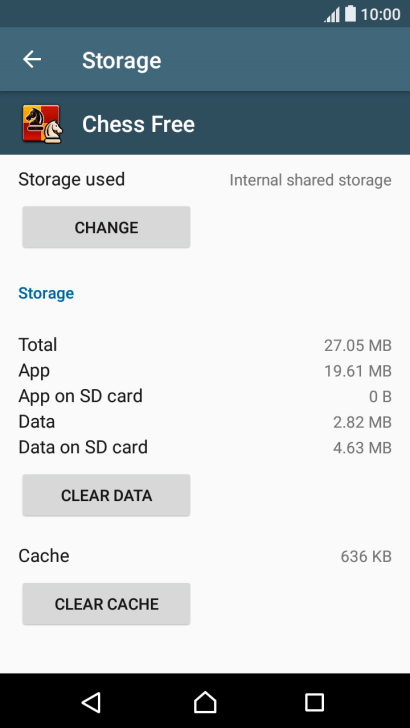The width and height of the screenshot is (410, 728).
Task: Tap the CLEAR DATA button
Action: [106, 495]
